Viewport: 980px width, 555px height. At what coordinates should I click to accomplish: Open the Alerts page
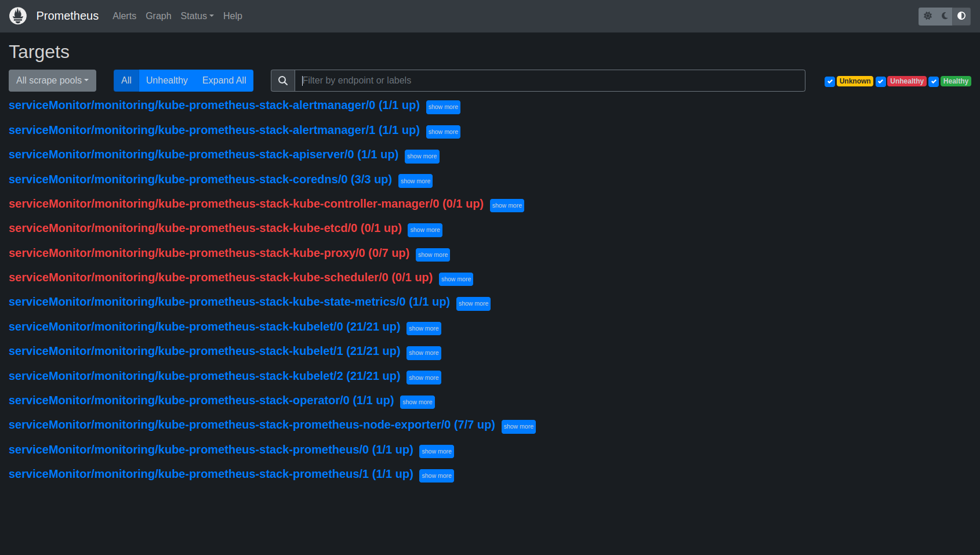pos(124,16)
